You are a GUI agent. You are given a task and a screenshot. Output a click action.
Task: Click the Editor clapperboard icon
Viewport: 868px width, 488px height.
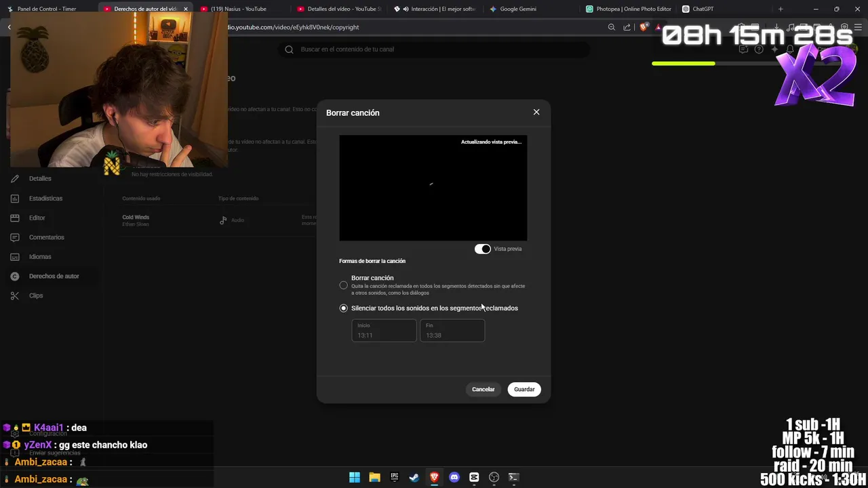point(15,218)
